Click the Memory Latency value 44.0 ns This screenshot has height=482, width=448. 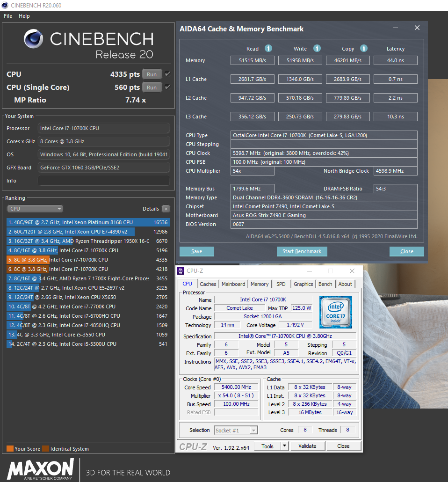[x=396, y=60]
